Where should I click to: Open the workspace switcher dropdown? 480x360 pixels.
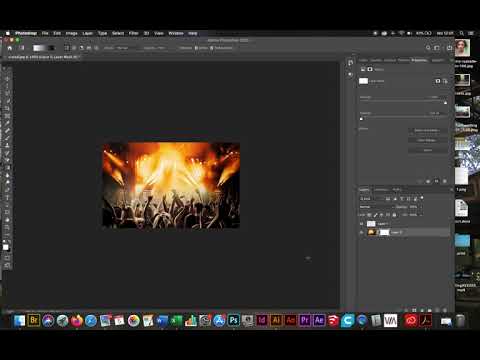[x=437, y=48]
